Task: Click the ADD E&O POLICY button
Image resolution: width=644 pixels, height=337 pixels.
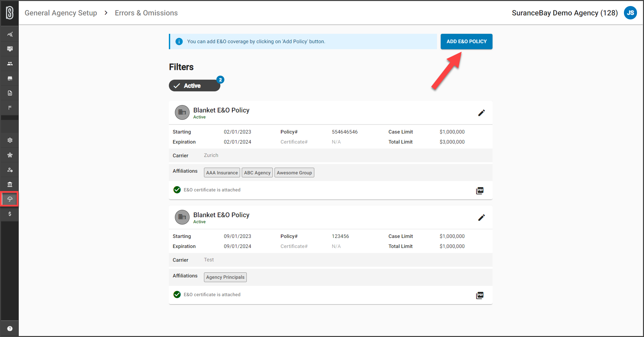Action: 466,41
